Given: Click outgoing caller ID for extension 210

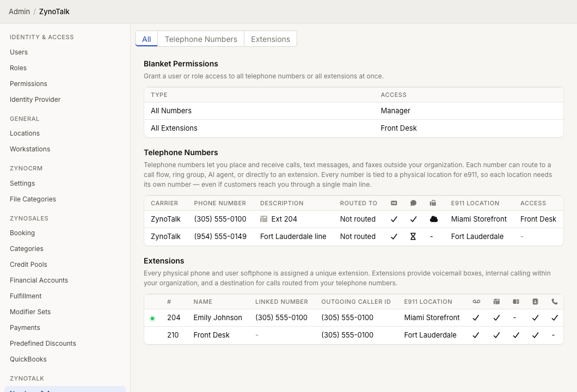Looking at the screenshot, I should pos(347,335).
